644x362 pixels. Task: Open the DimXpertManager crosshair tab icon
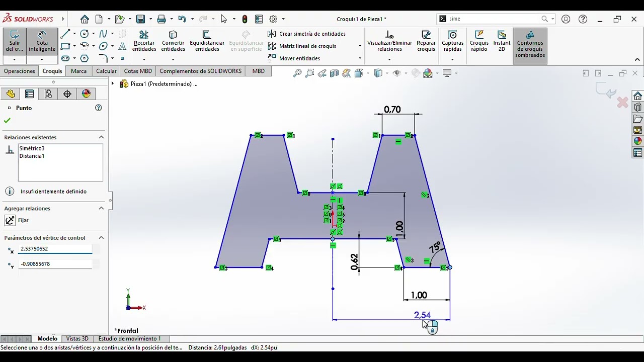[x=67, y=94]
